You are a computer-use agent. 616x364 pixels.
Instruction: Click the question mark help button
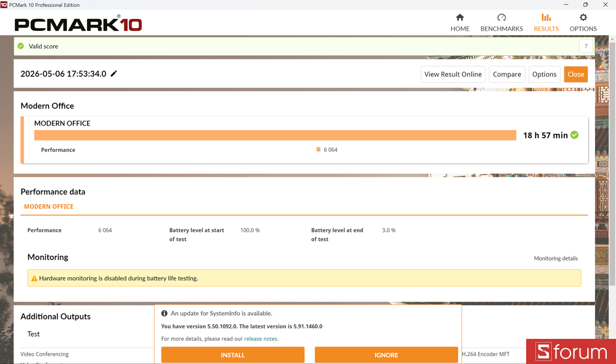click(586, 46)
